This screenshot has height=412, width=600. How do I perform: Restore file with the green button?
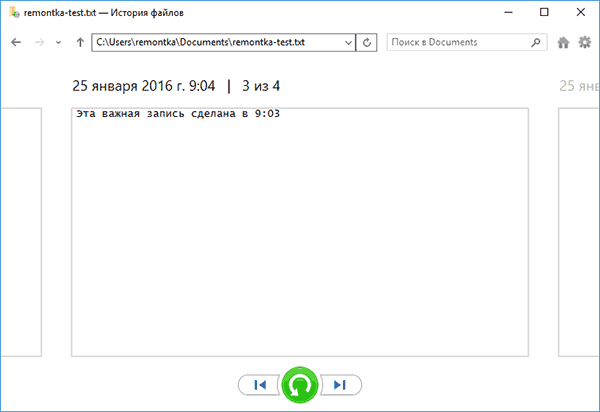299,385
